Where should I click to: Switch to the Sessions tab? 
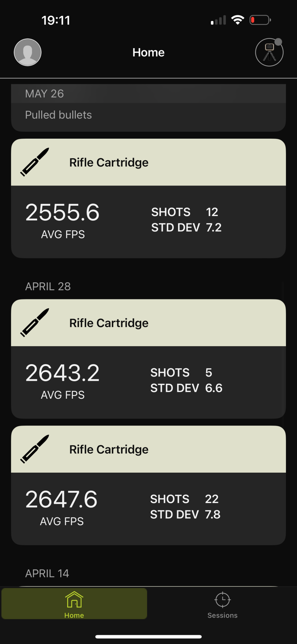click(223, 615)
